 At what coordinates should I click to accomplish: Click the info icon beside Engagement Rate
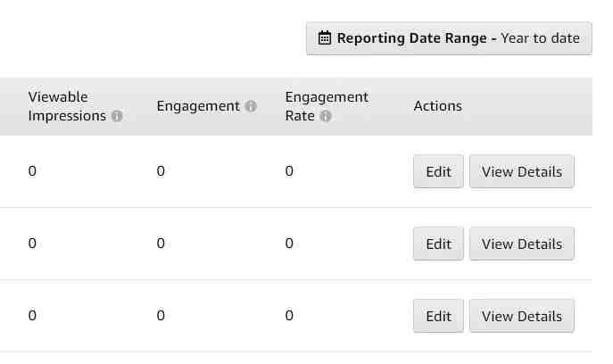tap(326, 116)
